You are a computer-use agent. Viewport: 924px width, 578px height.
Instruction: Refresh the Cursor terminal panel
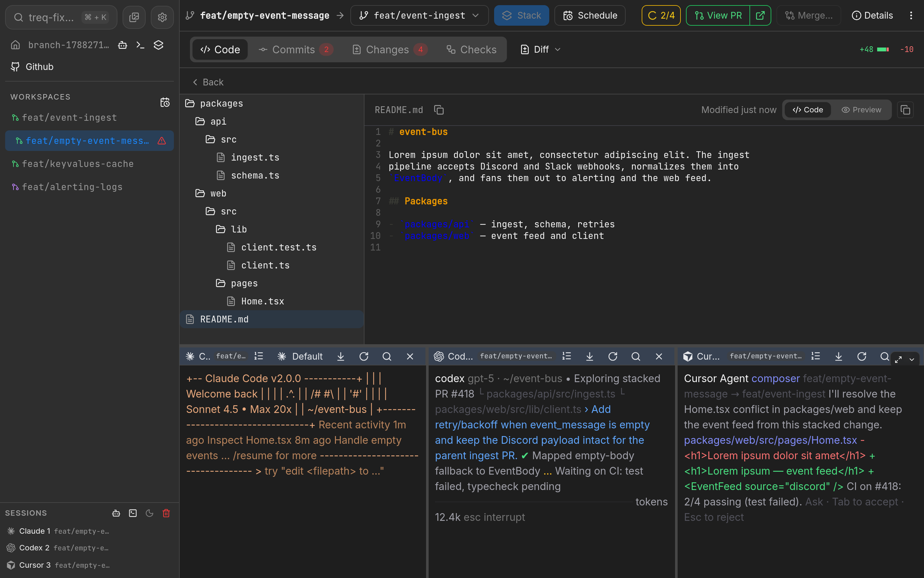point(862,356)
